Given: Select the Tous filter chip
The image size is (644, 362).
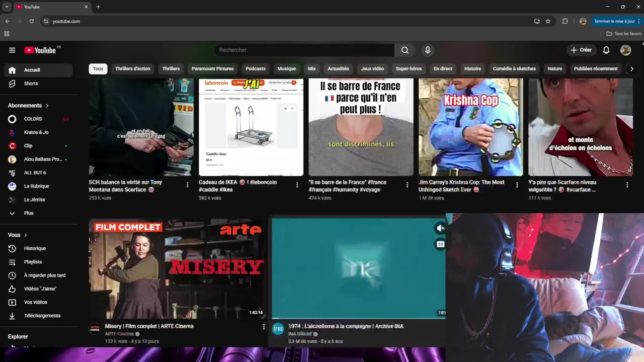Looking at the screenshot, I should [x=98, y=69].
